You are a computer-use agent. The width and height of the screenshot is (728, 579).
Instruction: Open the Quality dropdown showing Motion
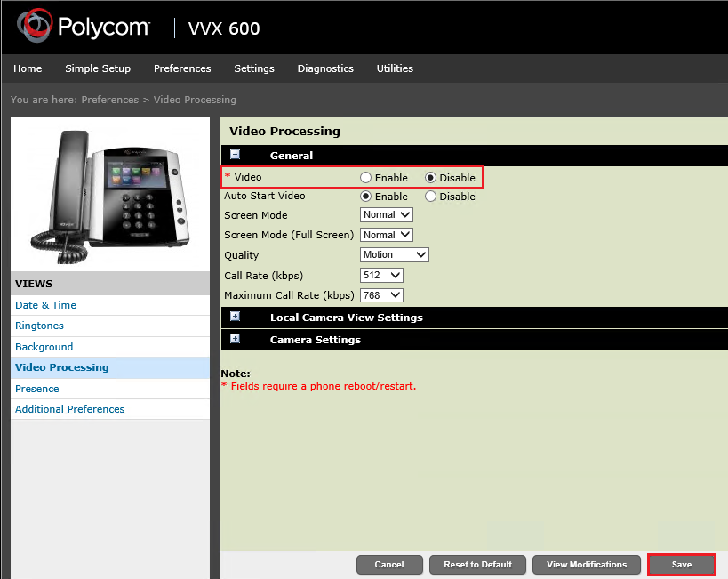pos(394,254)
